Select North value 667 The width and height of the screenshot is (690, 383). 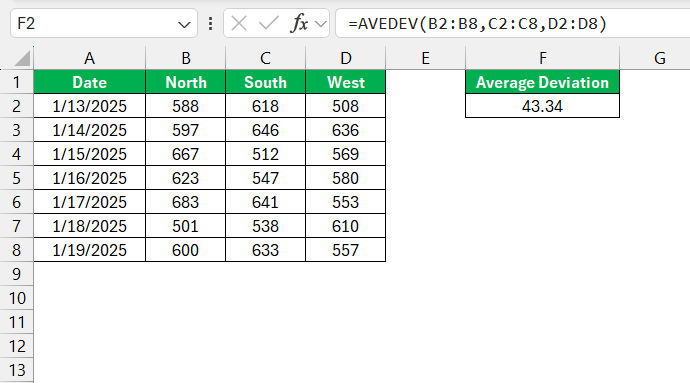(185, 154)
